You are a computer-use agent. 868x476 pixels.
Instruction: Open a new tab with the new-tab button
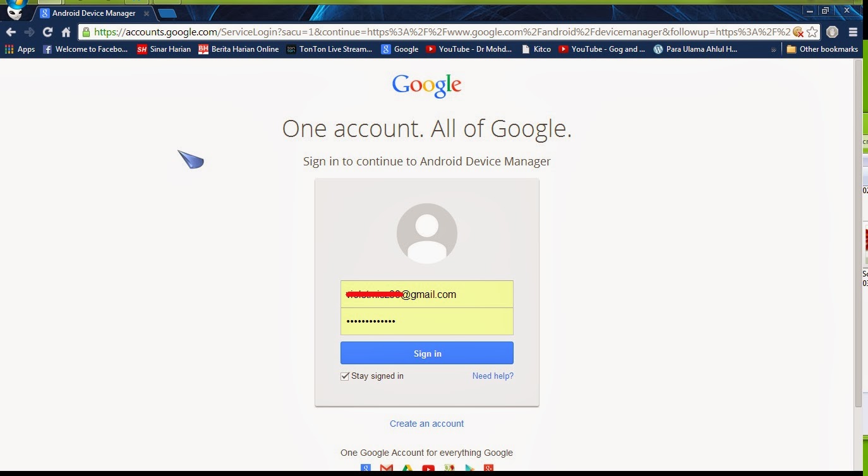(167, 13)
